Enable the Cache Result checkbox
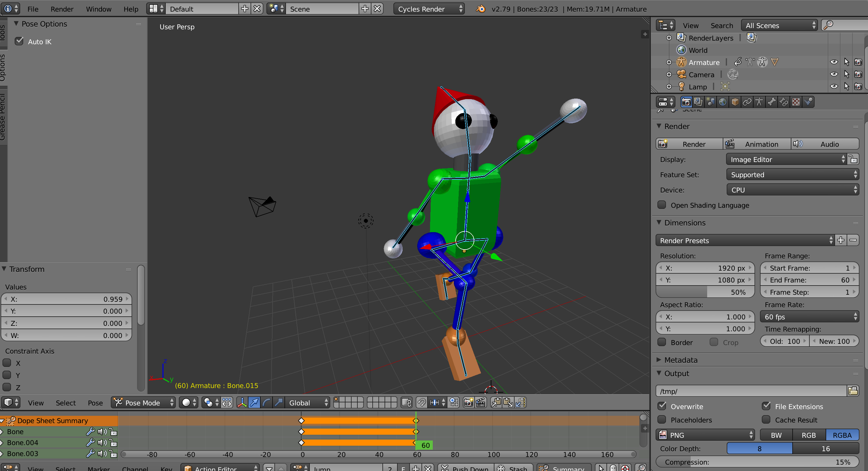This screenshot has height=471, width=868. pyautogui.click(x=766, y=419)
